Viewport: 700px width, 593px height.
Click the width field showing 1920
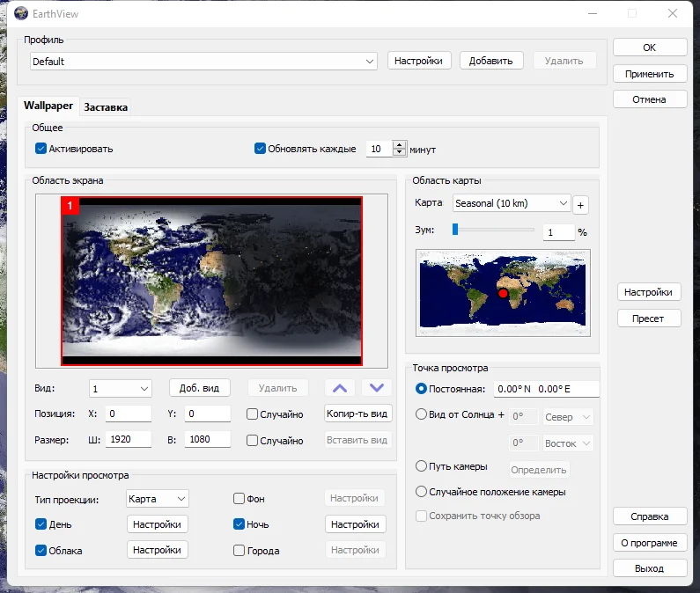(129, 440)
